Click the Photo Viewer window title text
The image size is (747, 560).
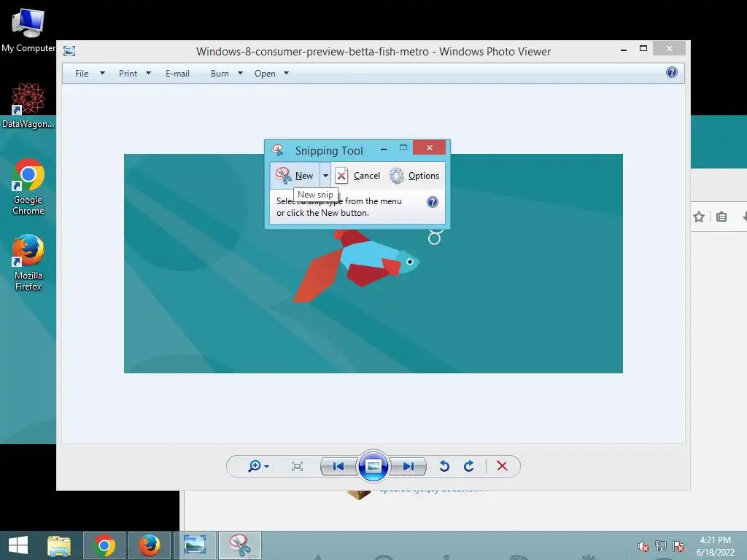[x=373, y=52]
